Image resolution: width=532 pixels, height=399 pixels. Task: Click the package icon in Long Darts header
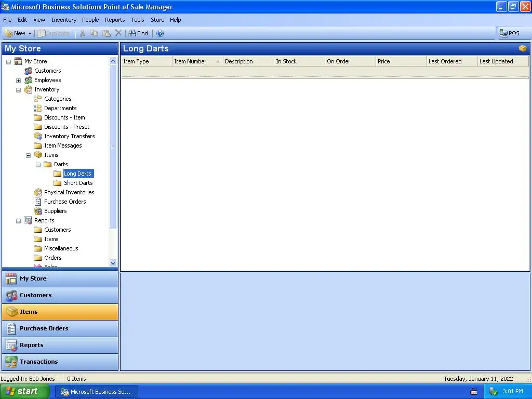(x=523, y=48)
